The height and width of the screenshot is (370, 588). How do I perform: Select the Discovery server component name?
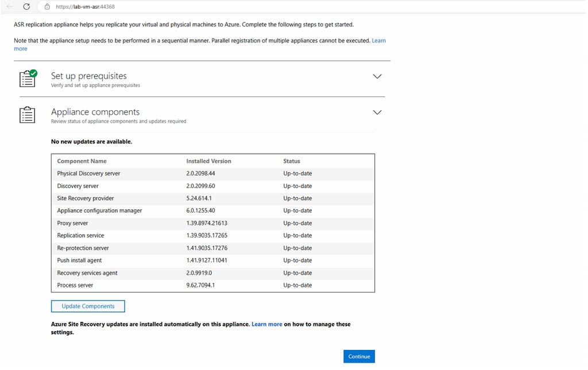click(78, 186)
